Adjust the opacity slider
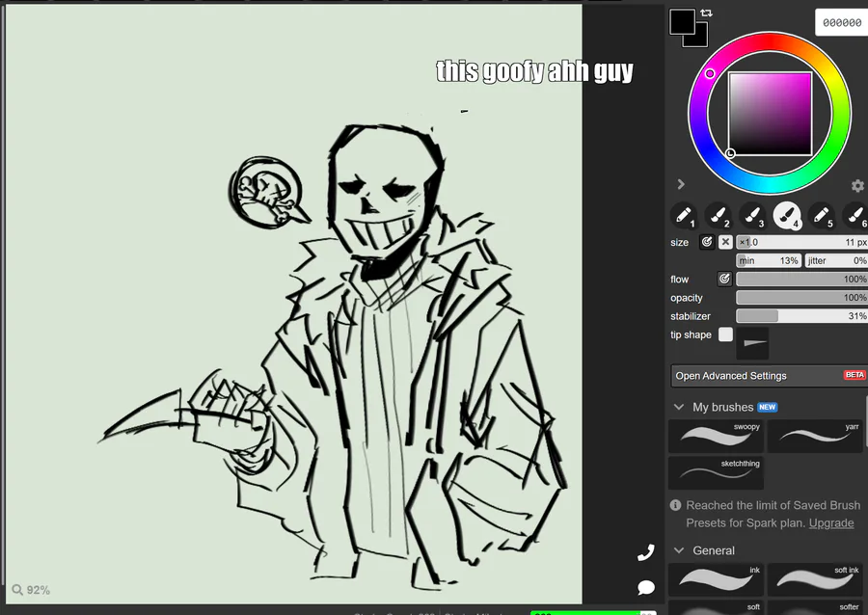 801,298
